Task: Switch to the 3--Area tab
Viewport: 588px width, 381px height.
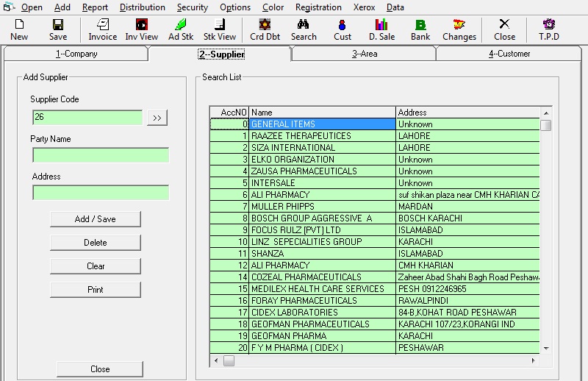Action: coord(365,54)
